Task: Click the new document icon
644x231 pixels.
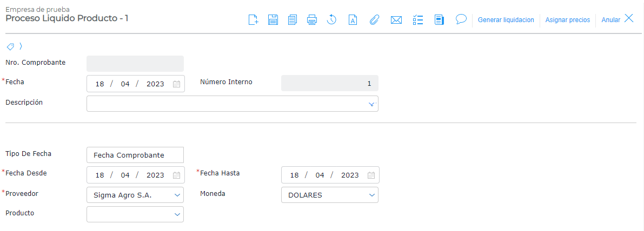Action: click(253, 20)
